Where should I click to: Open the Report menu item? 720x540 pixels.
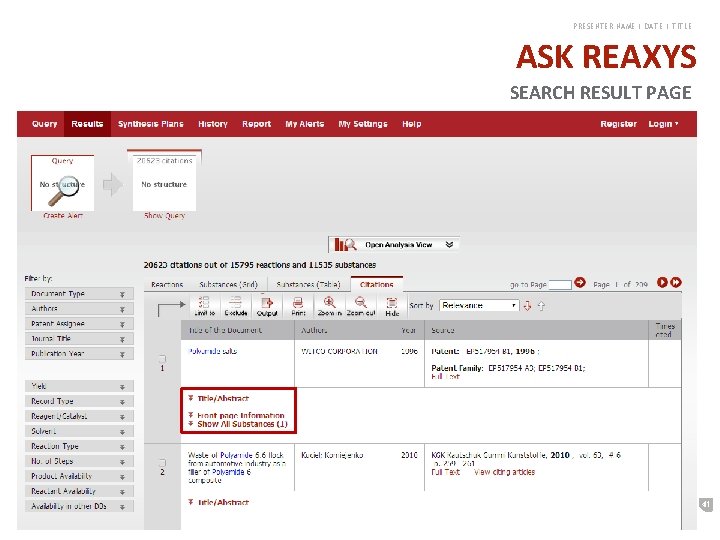point(256,124)
